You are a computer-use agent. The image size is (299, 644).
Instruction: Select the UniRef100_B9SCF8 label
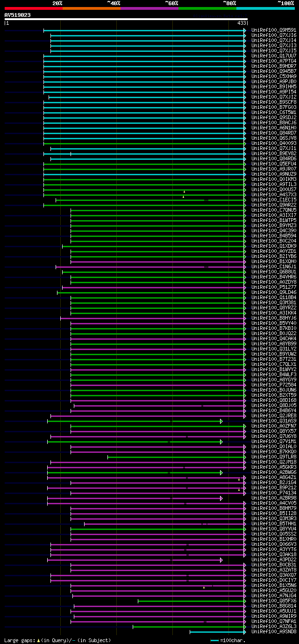(274, 102)
